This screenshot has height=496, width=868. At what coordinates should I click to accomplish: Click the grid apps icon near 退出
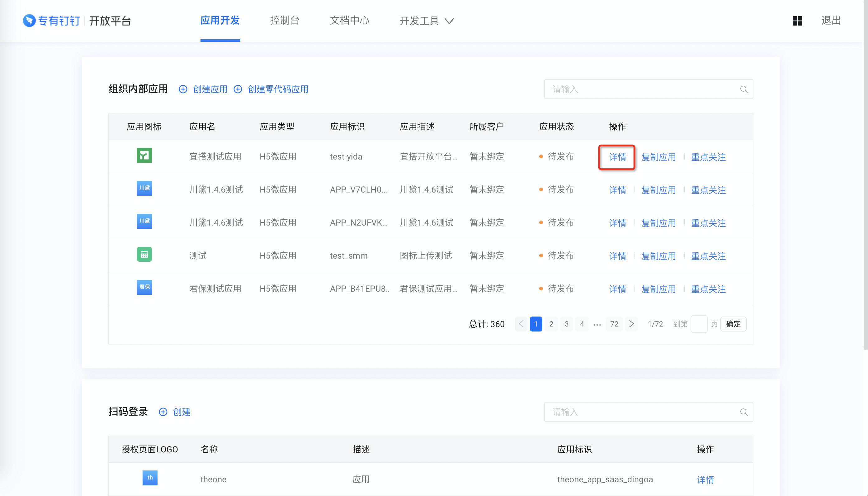(797, 21)
